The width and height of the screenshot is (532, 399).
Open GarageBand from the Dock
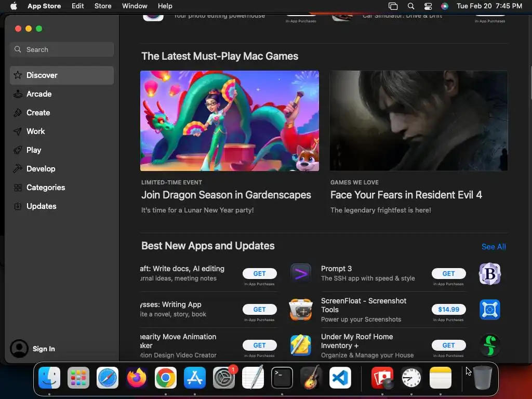[x=311, y=378]
